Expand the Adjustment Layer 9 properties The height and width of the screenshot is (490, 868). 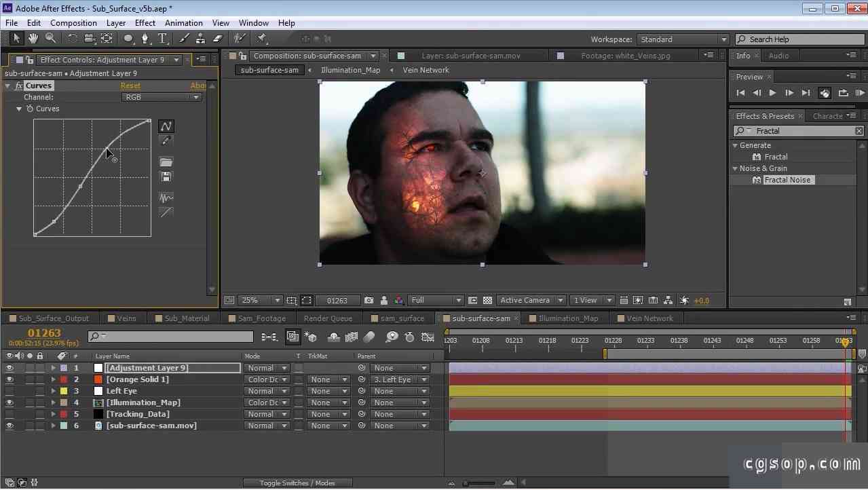click(x=53, y=369)
